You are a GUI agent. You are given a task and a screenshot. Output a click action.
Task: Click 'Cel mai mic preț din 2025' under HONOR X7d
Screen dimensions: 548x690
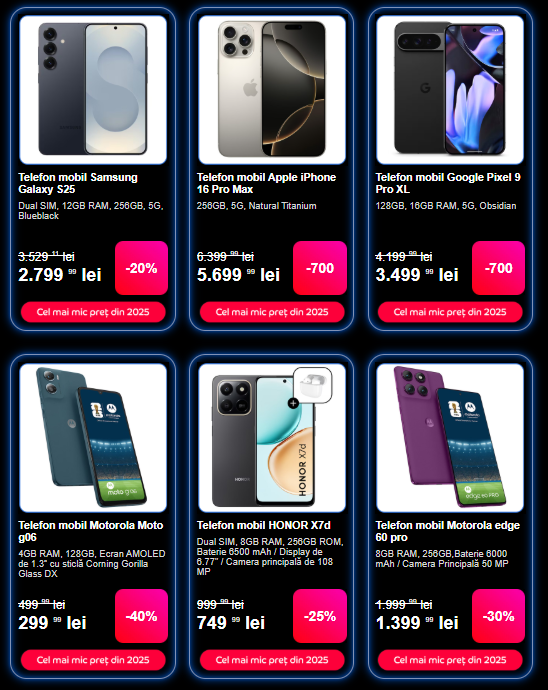[x=272, y=660]
